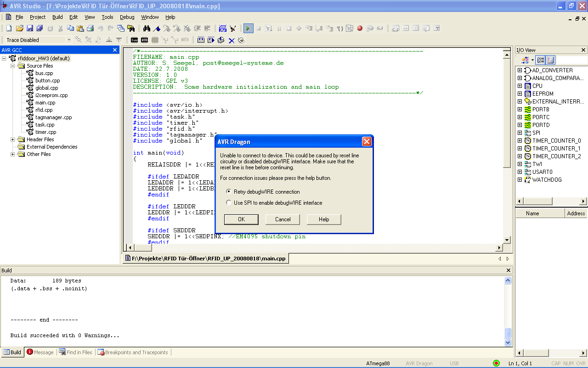Viewport: 588px width, 368px height.
Task: Click the Print toolbar icon
Action: pyautogui.click(x=90, y=29)
